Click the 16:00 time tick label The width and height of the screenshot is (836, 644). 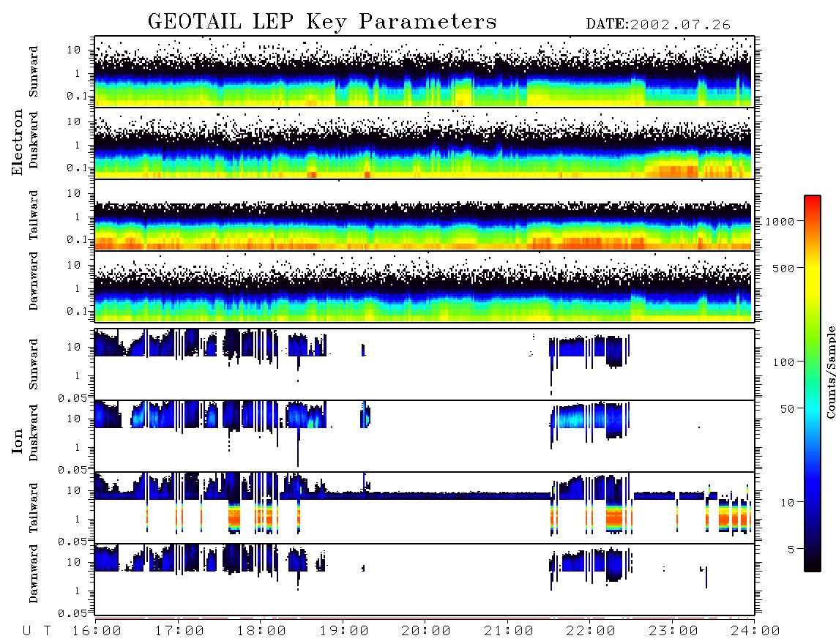pos(97,632)
